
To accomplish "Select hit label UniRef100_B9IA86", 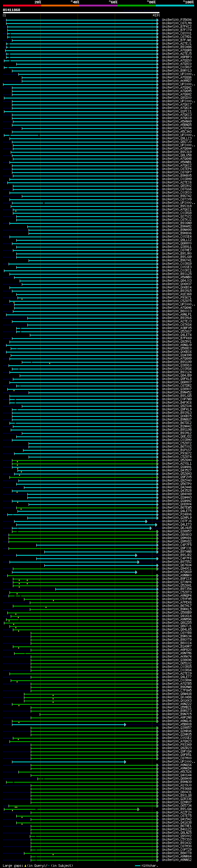I will point(176,47).
